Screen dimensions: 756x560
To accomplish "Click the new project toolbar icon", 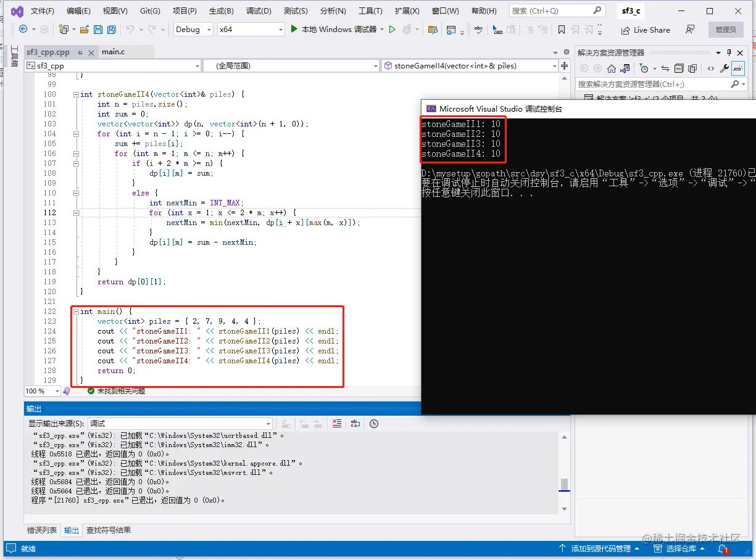I will 63,29.
